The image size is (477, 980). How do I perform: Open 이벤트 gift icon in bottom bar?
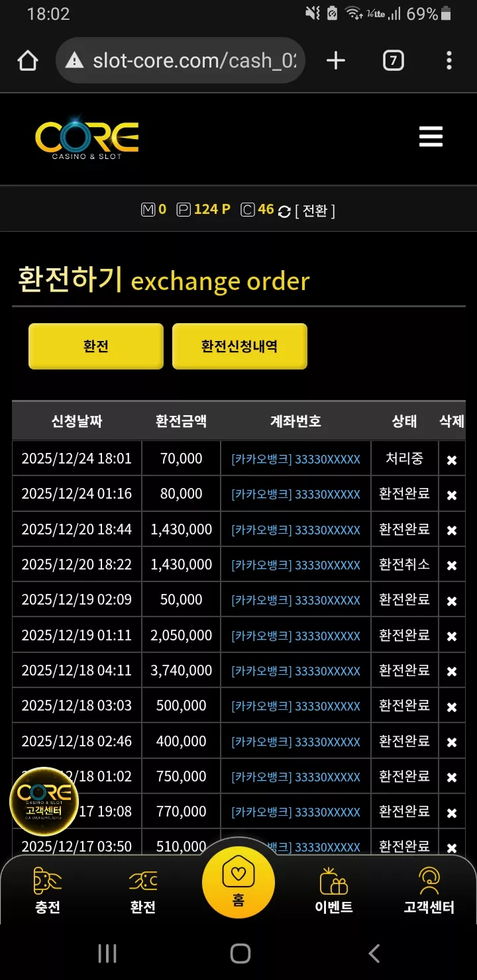pyautogui.click(x=334, y=891)
